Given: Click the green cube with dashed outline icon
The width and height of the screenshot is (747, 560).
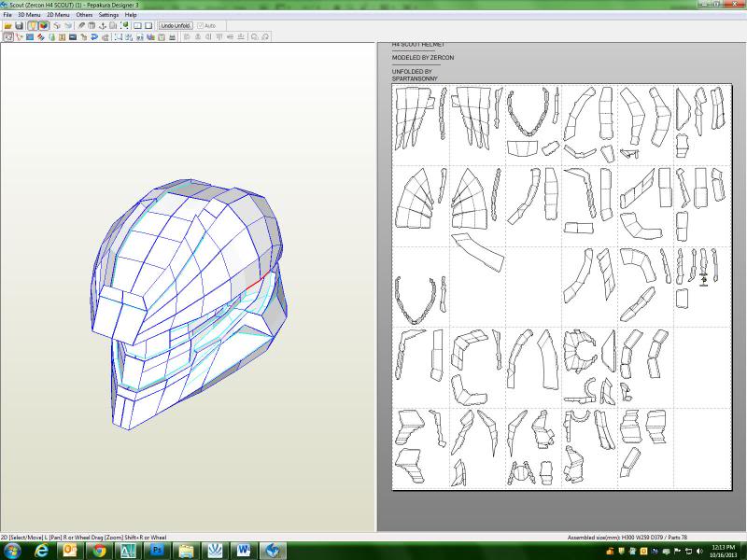Looking at the screenshot, I should [x=125, y=26].
